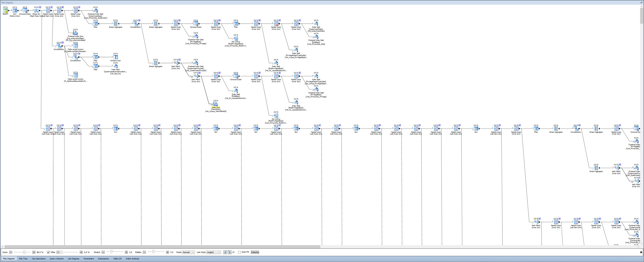
Task: Click Hash Match node showing 0.6 %
Action: pyautogui.click(x=536, y=222)
